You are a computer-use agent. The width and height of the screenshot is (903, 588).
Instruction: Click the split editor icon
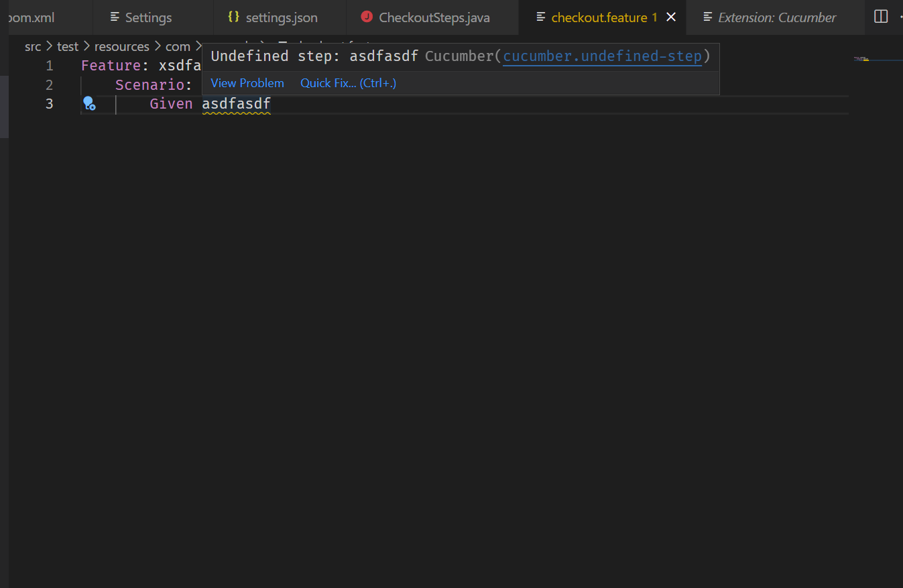(x=881, y=17)
